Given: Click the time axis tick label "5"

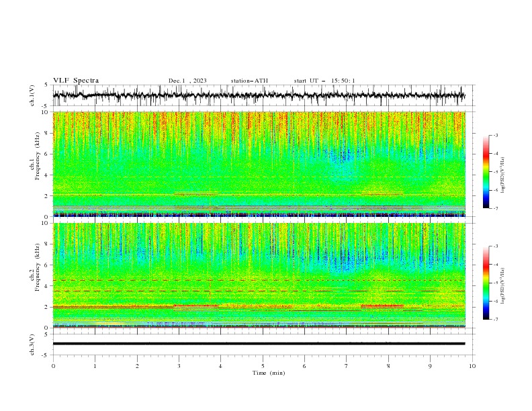Looking at the screenshot, I should coord(263,366).
